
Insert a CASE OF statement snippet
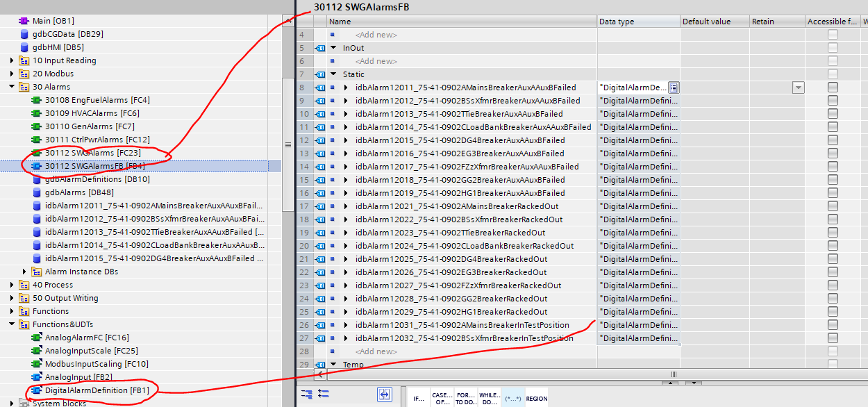click(442, 397)
